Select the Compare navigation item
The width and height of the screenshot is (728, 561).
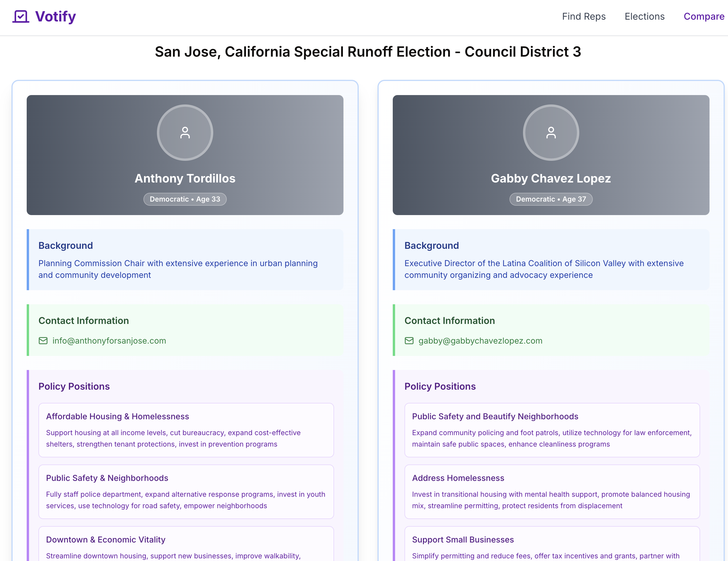[x=704, y=16]
